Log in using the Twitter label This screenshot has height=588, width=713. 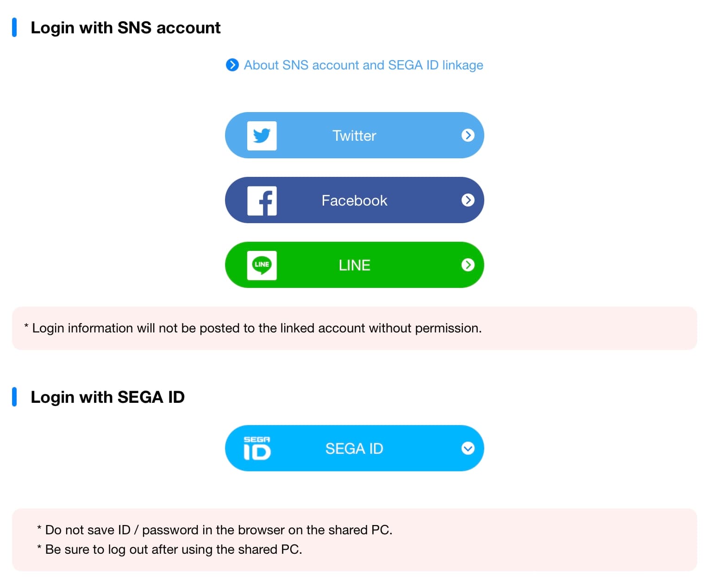(x=354, y=136)
